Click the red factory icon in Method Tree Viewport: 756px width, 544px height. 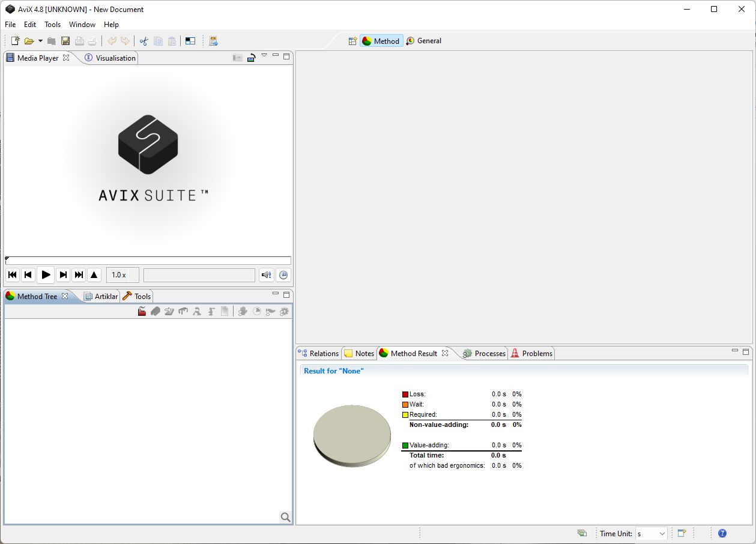coord(142,312)
